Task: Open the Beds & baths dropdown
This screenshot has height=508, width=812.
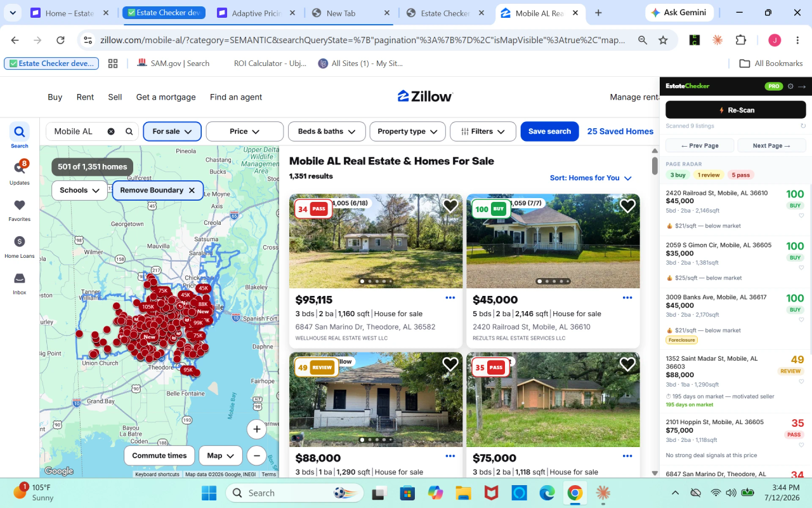Action: pos(327,131)
